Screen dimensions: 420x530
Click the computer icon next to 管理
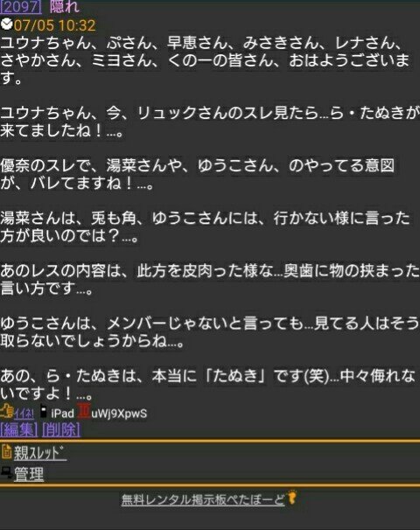pyautogui.click(x=6, y=471)
